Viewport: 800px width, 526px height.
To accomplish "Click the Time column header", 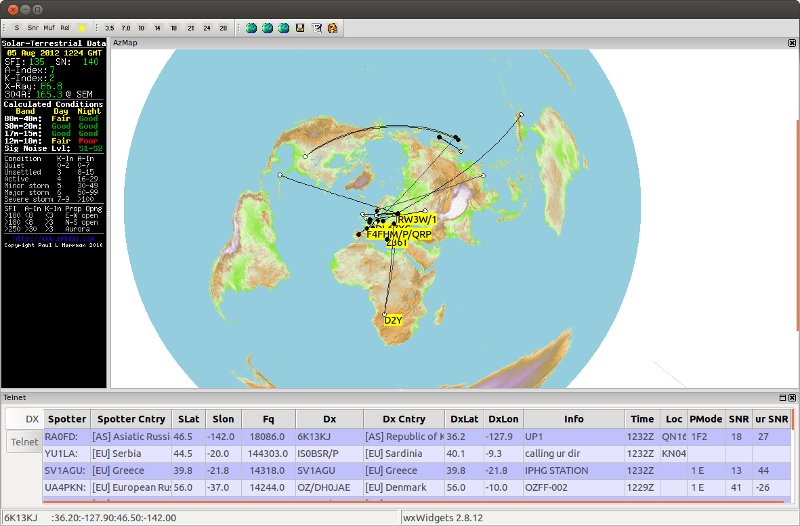I will pyautogui.click(x=642, y=419).
